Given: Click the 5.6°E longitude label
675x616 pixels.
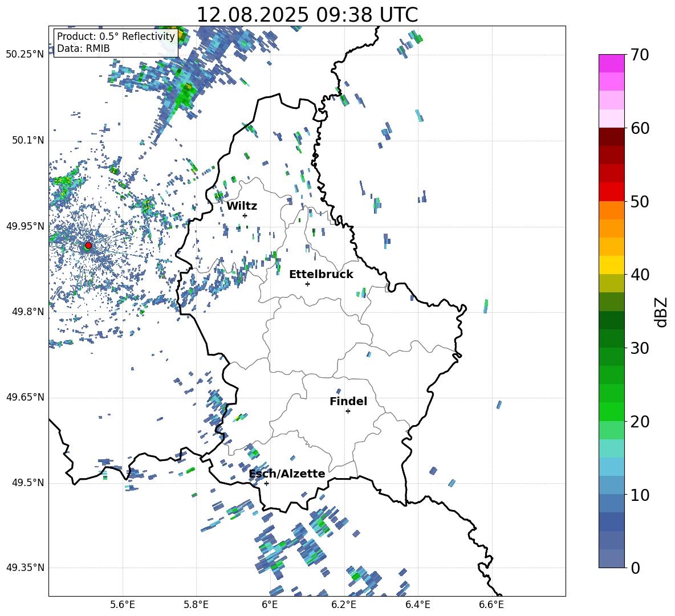Looking at the screenshot, I should pos(123,605).
